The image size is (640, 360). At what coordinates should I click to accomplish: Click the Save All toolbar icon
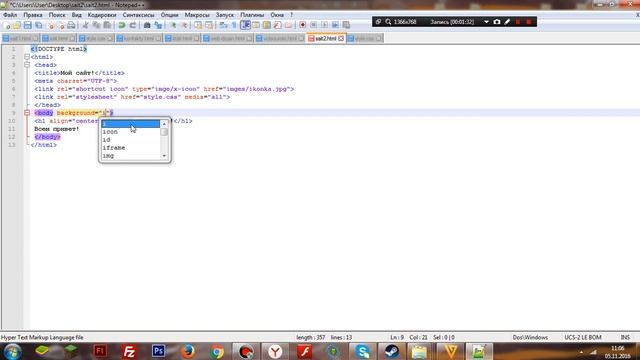click(x=38, y=25)
